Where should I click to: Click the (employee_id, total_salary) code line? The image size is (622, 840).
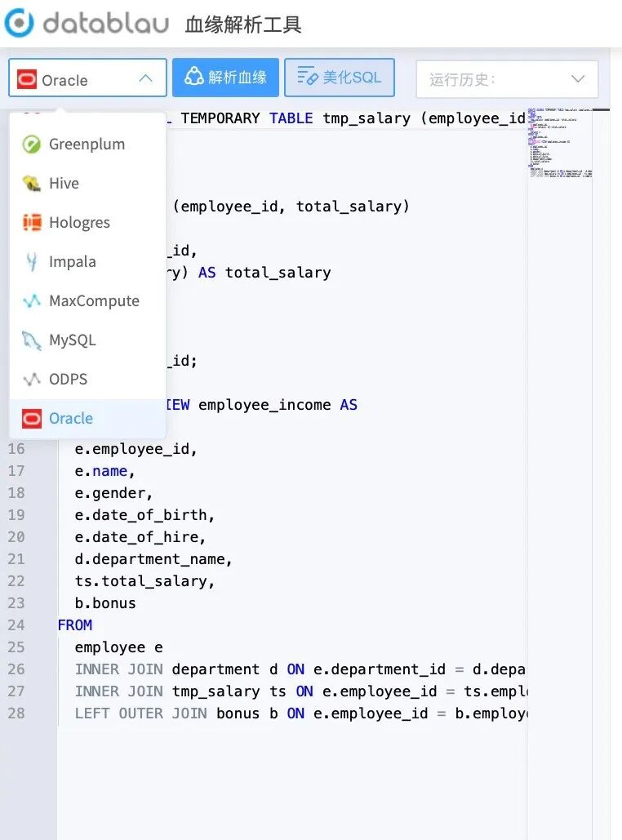pyautogui.click(x=291, y=207)
